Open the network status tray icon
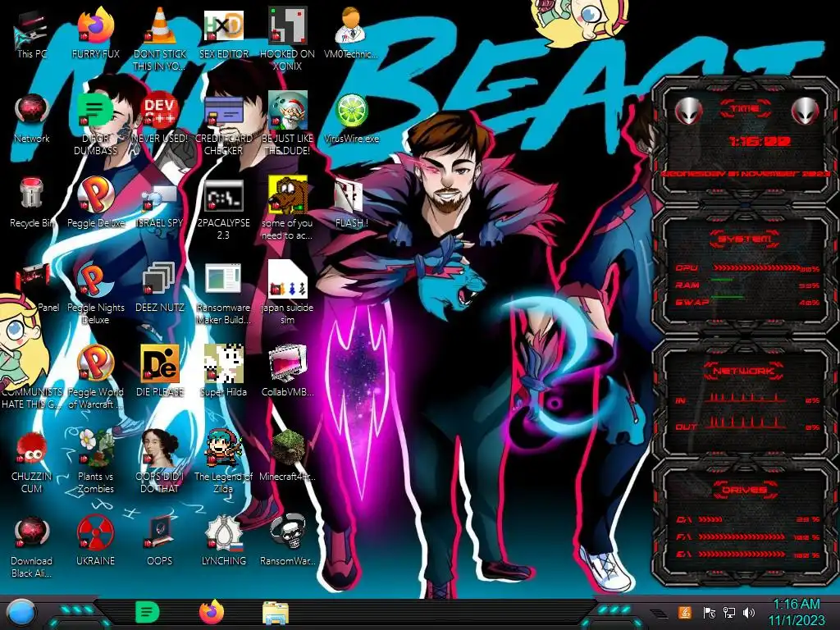This screenshot has width=840, height=630. point(729,612)
